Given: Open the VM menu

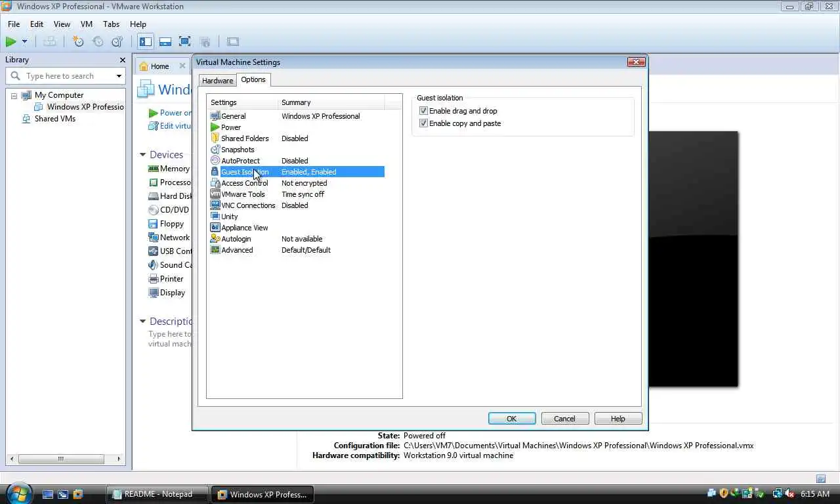Looking at the screenshot, I should pyautogui.click(x=87, y=24).
